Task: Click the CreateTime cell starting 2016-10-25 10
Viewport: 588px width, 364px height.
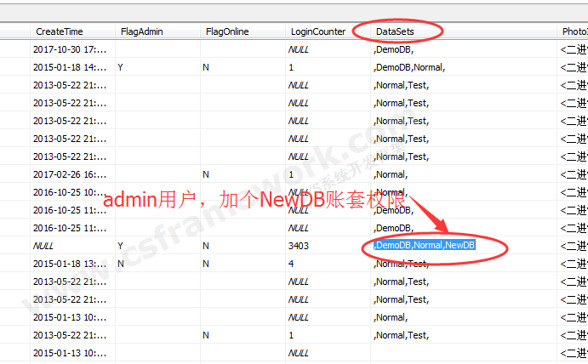Action: 71,192
